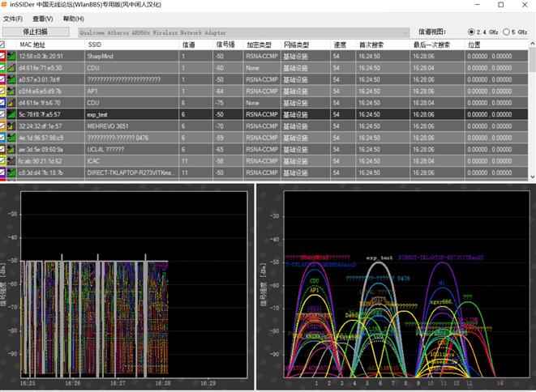Click the network list scrollbar thumb
The width and height of the screenshot is (536, 392).
[x=532, y=59]
